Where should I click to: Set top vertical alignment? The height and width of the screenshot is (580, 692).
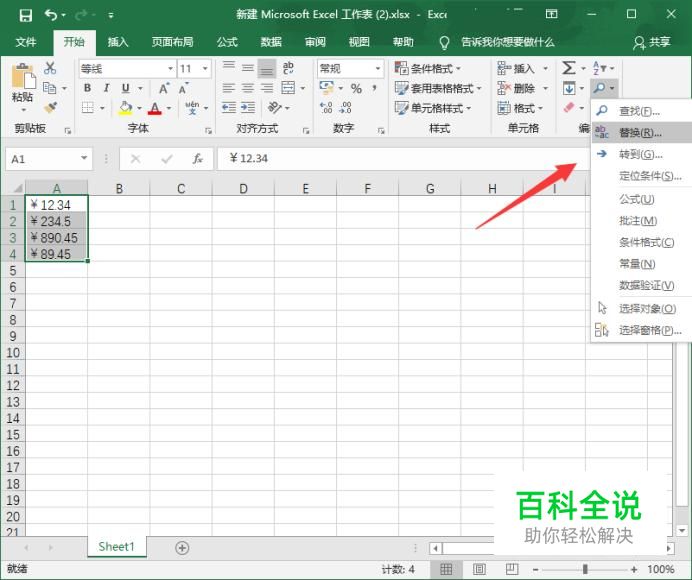click(229, 66)
